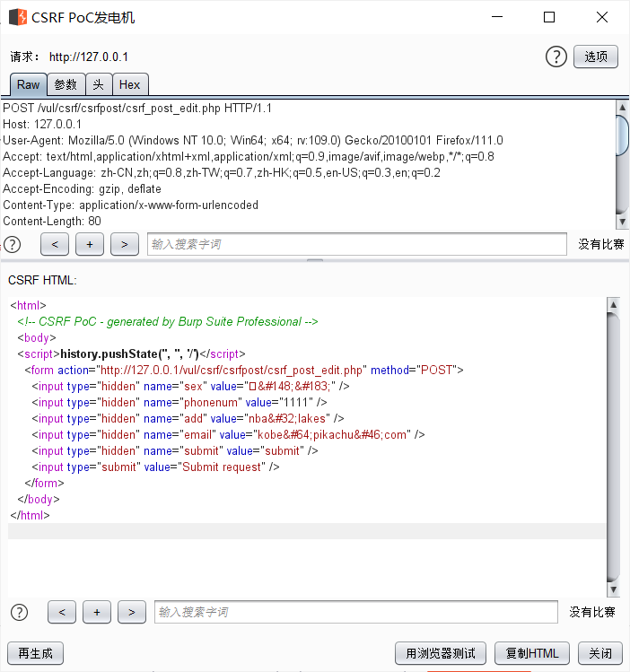Click the hidden input named submit line
Viewport: 630px width, 672px height.
coord(175,451)
